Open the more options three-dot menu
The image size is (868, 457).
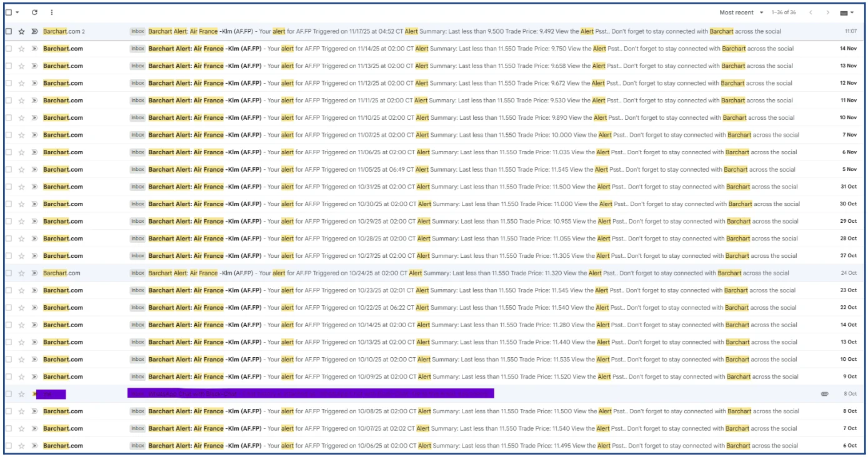52,12
